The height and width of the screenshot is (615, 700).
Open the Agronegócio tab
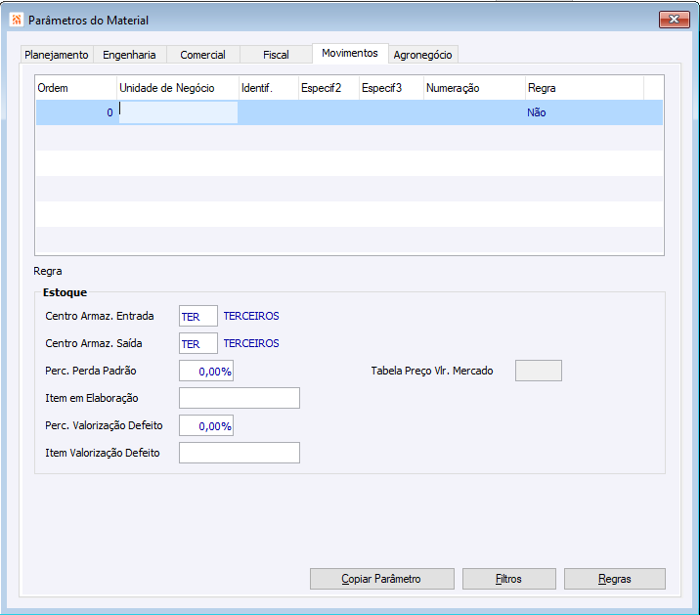coord(422,55)
